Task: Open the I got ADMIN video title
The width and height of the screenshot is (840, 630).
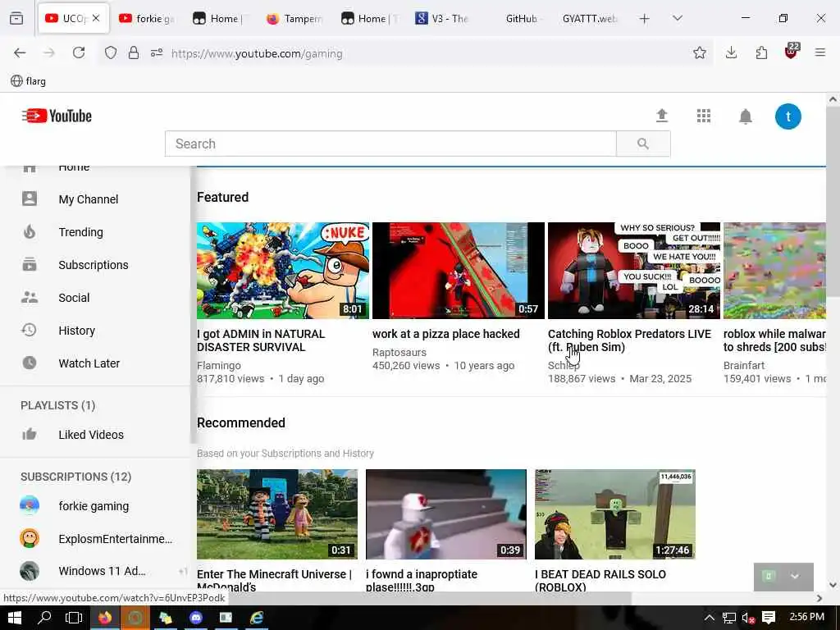Action: 261,340
